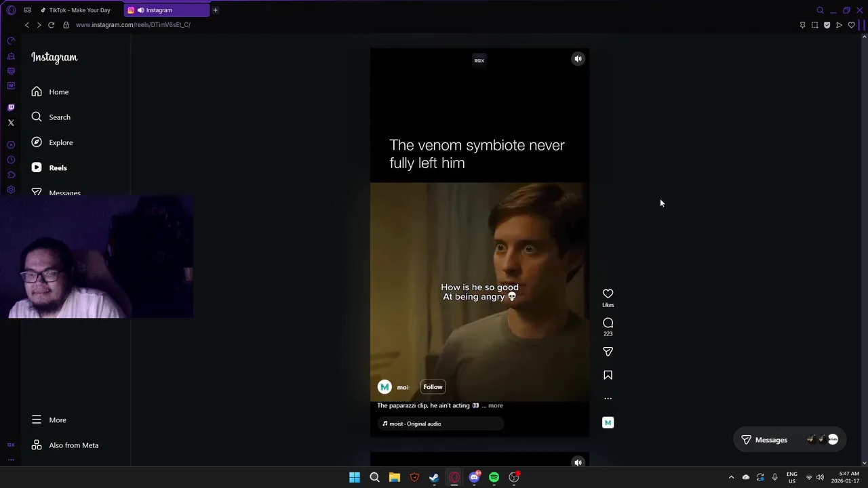The width and height of the screenshot is (868, 488).
Task: Open History clock in Opera sidebar
Action: pyautogui.click(x=11, y=160)
